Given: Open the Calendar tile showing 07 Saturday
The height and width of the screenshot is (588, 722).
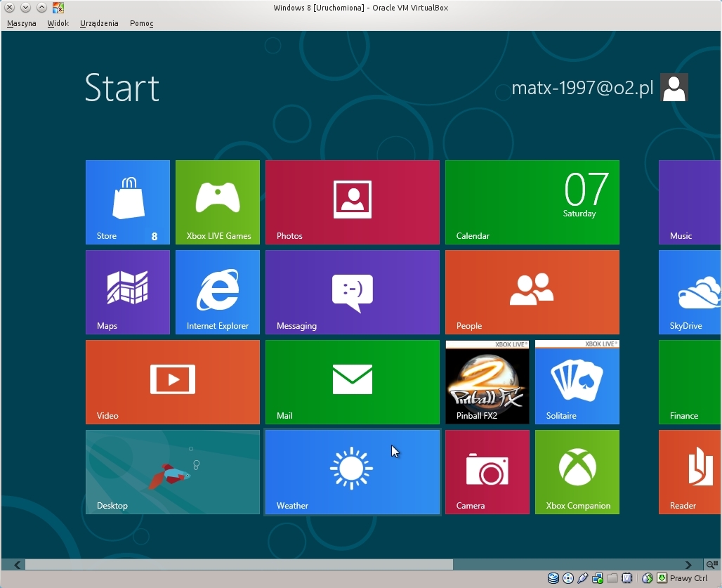Looking at the screenshot, I should pos(532,202).
